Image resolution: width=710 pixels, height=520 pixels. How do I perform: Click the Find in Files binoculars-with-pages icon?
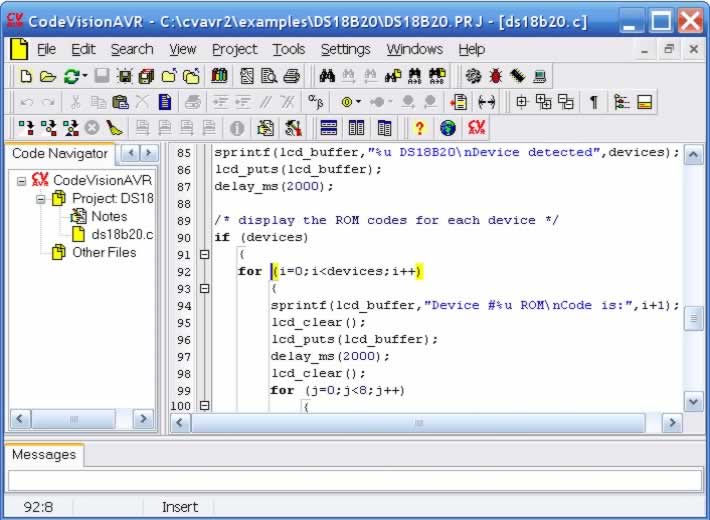[393, 76]
